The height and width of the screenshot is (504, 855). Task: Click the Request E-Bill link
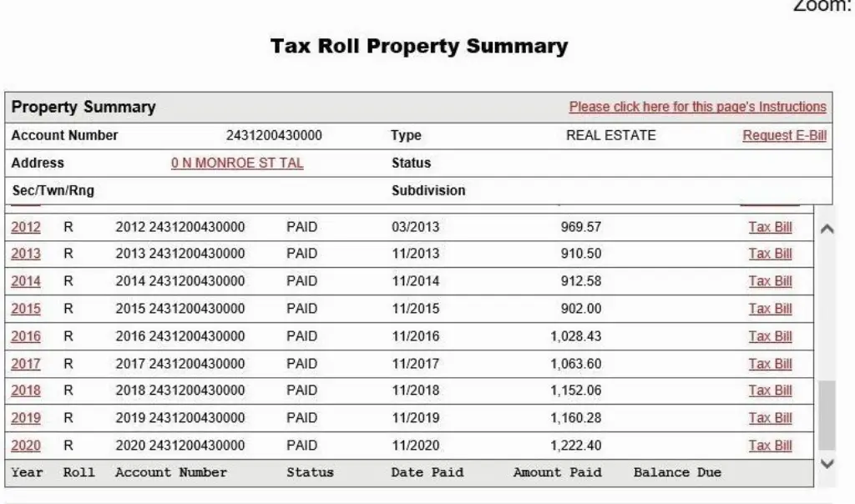(784, 136)
